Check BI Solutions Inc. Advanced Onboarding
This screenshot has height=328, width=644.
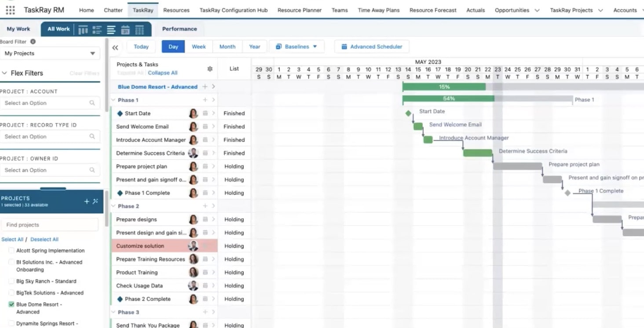click(x=11, y=262)
